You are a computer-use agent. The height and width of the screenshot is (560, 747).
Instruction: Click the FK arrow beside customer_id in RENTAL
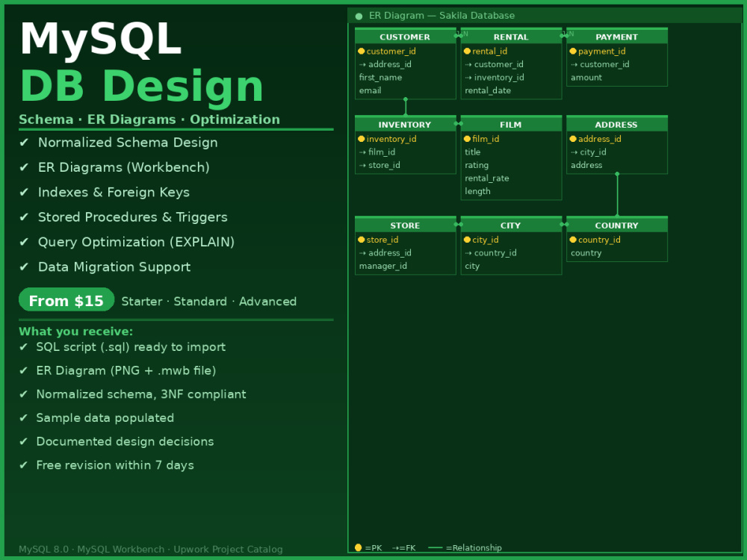click(468, 65)
